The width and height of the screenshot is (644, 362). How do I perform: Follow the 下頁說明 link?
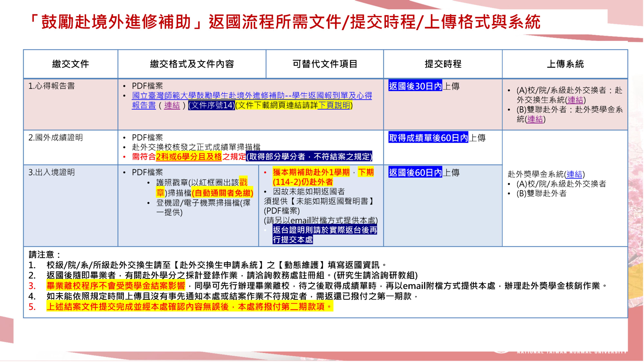[334, 105]
